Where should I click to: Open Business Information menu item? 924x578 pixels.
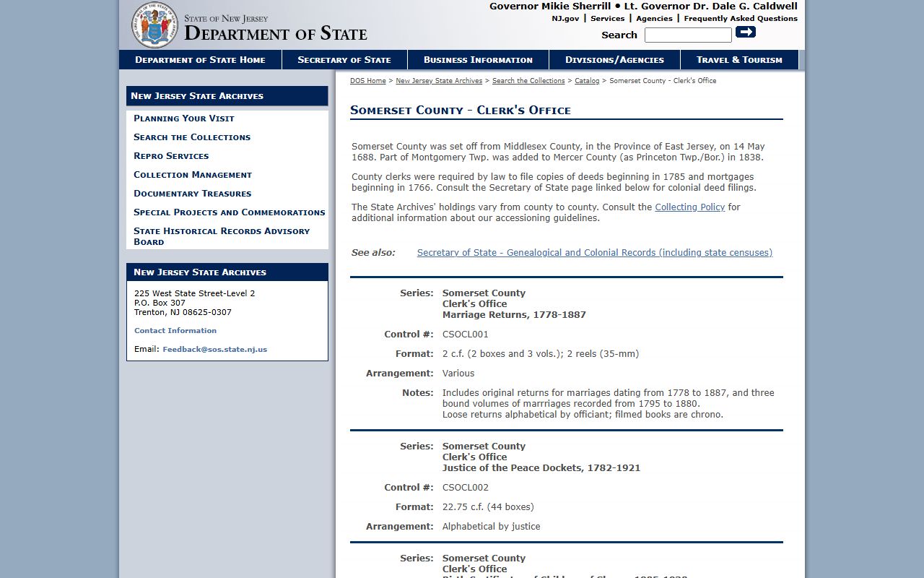pos(478,60)
